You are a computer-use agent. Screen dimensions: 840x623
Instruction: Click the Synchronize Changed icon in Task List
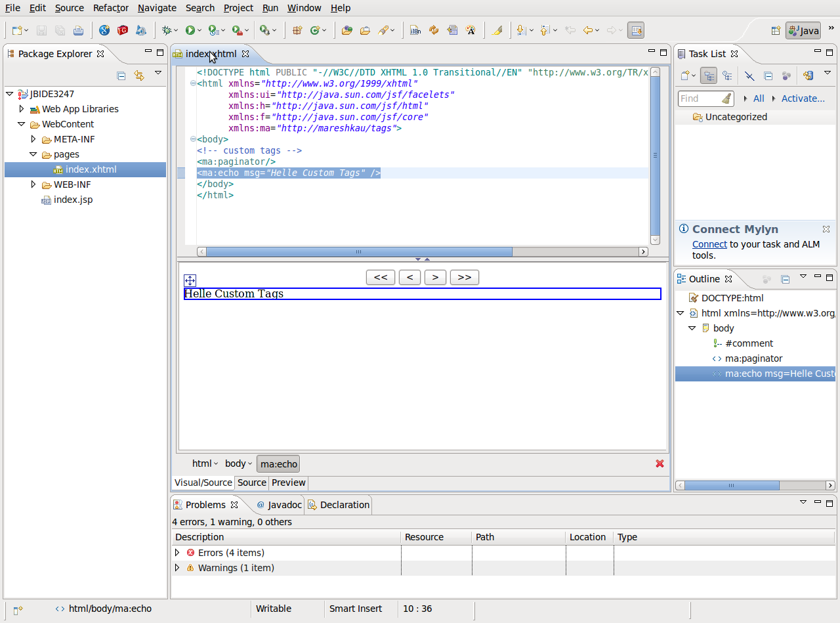[808, 75]
